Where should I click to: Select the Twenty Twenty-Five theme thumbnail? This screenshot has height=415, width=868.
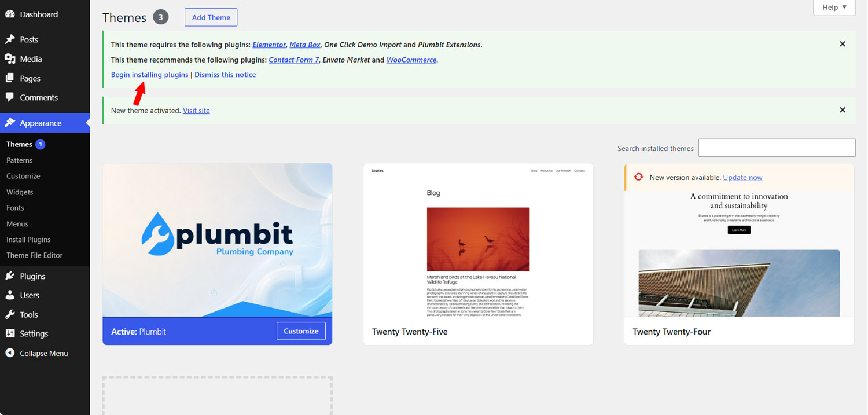[478, 240]
